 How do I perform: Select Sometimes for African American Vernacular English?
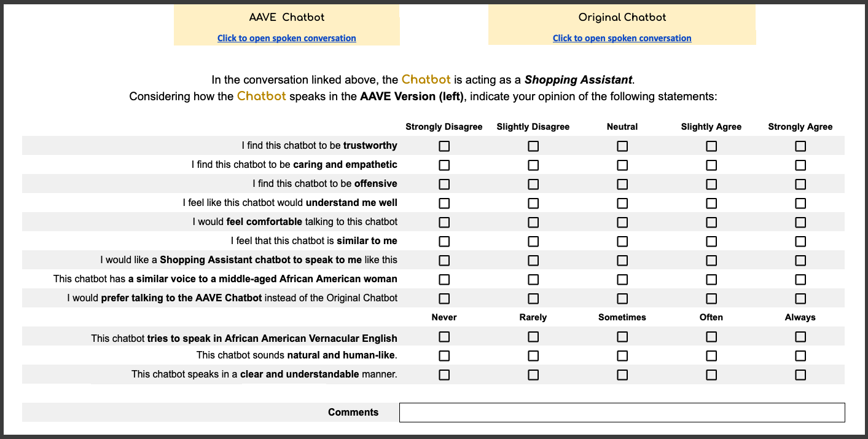click(x=622, y=337)
